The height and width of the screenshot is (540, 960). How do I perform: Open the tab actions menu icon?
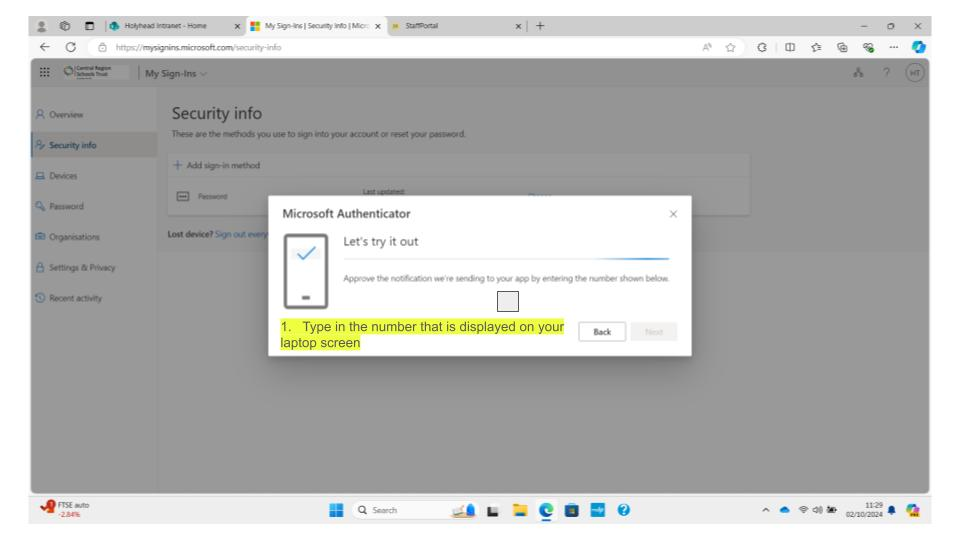pyautogui.click(x=89, y=26)
